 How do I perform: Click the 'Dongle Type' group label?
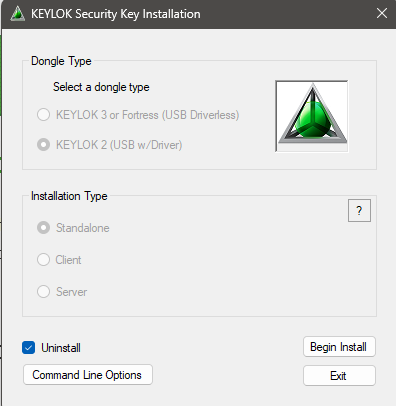[61, 61]
